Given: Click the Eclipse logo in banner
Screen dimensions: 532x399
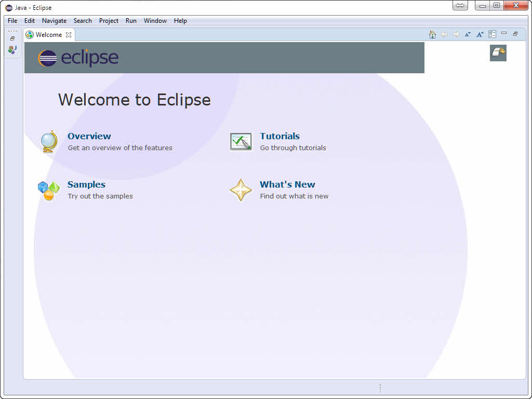Looking at the screenshot, I should (78, 58).
